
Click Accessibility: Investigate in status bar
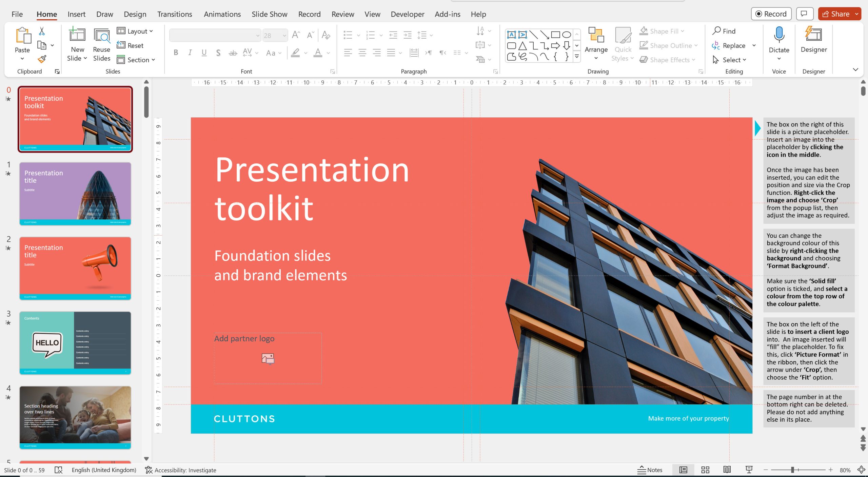click(x=181, y=470)
